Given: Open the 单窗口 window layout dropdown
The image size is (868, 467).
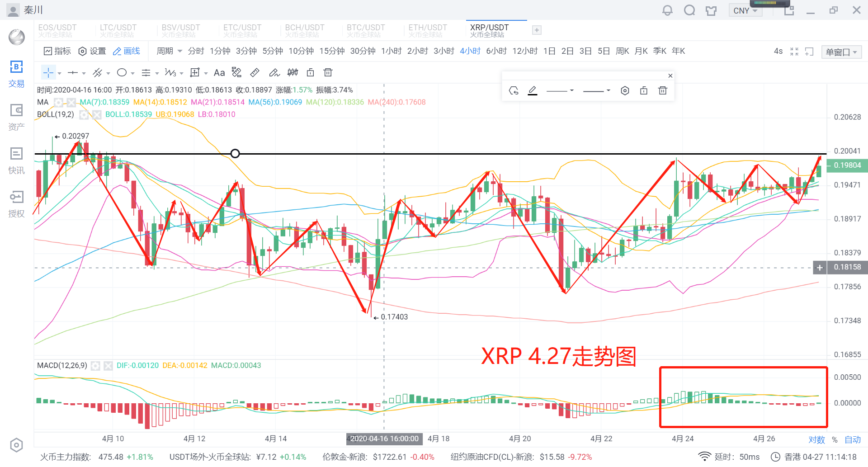Looking at the screenshot, I should coord(841,52).
